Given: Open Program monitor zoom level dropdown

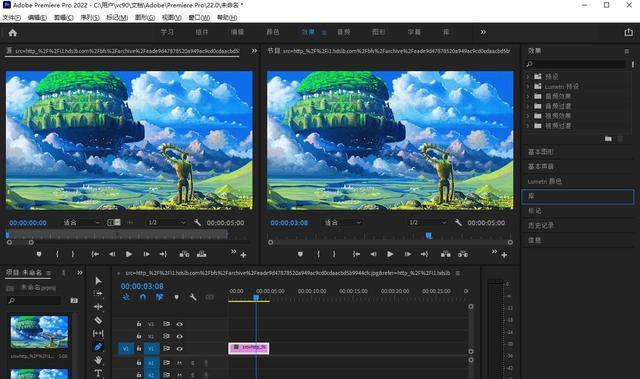Looking at the screenshot, I should 342,223.
